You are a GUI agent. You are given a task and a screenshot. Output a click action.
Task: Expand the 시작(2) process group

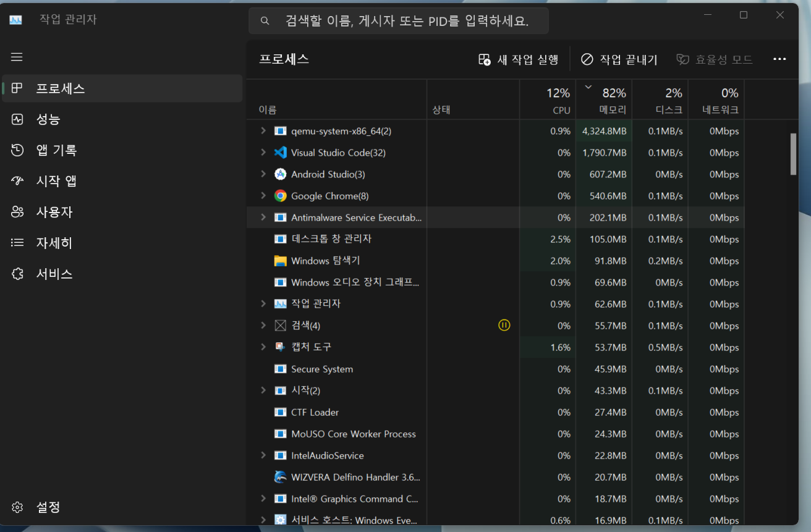tap(263, 391)
